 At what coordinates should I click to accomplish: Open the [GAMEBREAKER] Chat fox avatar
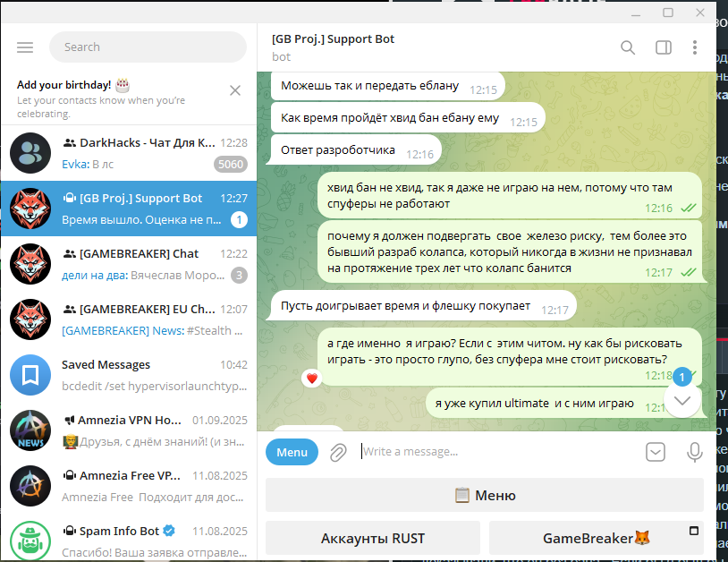[x=30, y=264]
